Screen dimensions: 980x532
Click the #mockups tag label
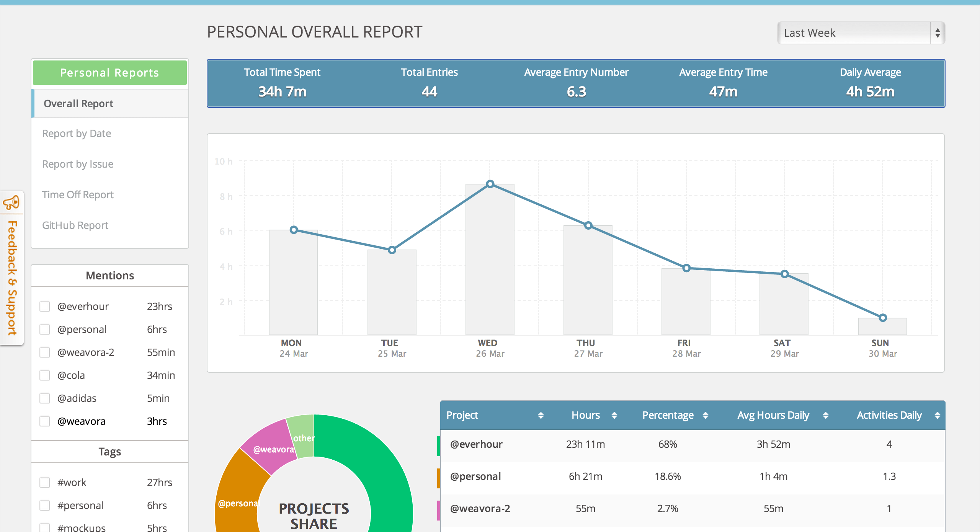pos(82,527)
